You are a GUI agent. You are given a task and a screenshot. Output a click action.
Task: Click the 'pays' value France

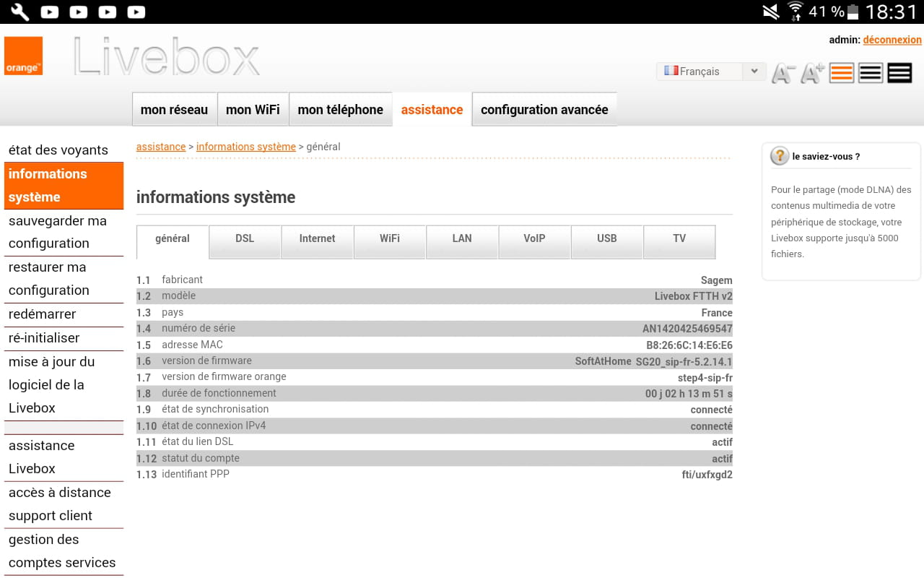(717, 313)
